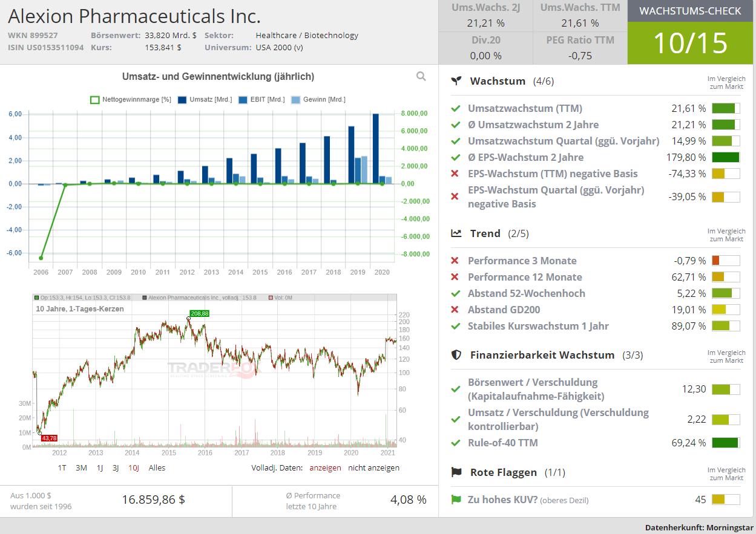
Task: Click the magnifier icon above the yearly chart
Action: [x=421, y=76]
